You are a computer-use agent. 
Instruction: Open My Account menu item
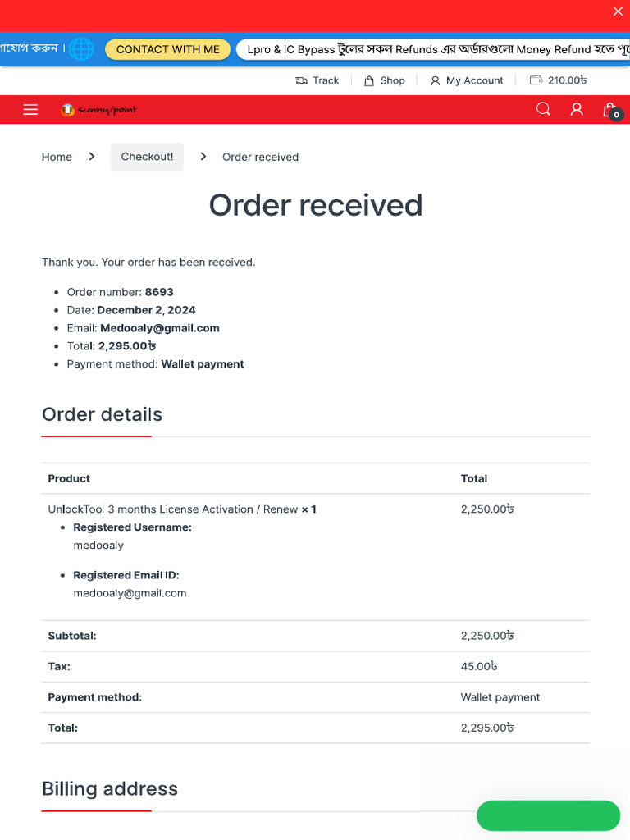pyautogui.click(x=467, y=80)
